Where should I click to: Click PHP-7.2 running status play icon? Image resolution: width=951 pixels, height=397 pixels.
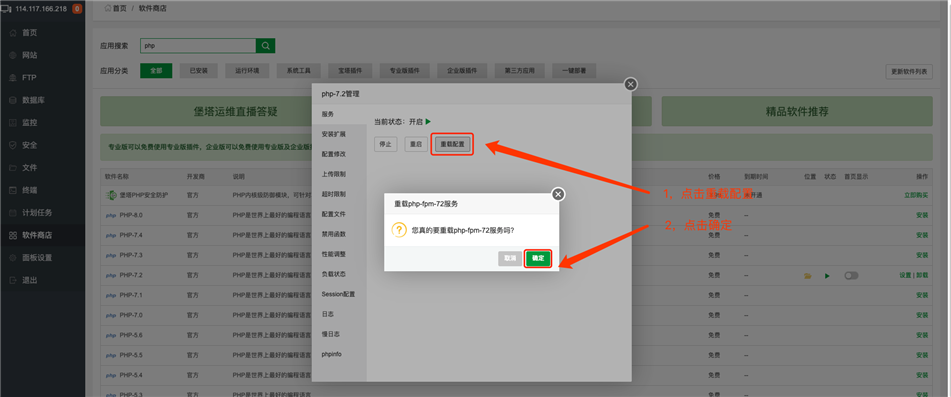(x=827, y=276)
